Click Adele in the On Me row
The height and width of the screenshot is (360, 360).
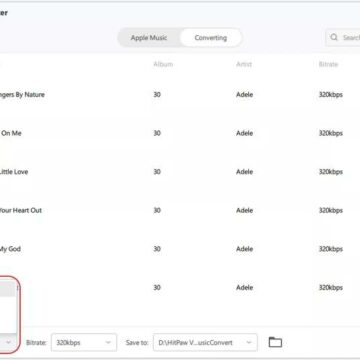pos(245,133)
